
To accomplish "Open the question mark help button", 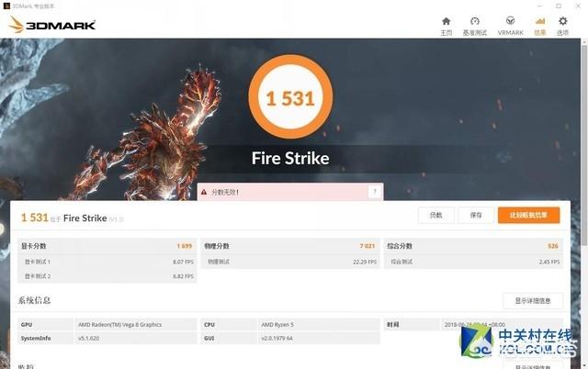I will [x=375, y=192].
